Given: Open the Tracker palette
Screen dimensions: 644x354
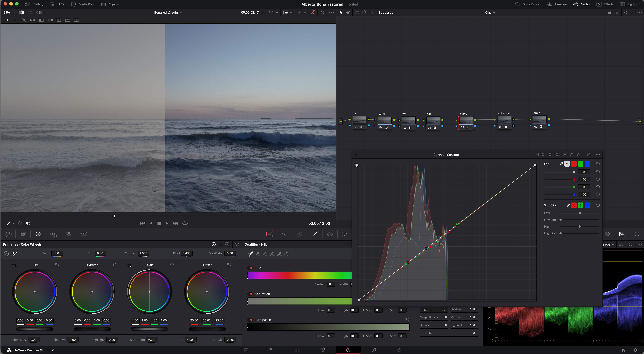Looking at the screenshot, I should pos(345,234).
